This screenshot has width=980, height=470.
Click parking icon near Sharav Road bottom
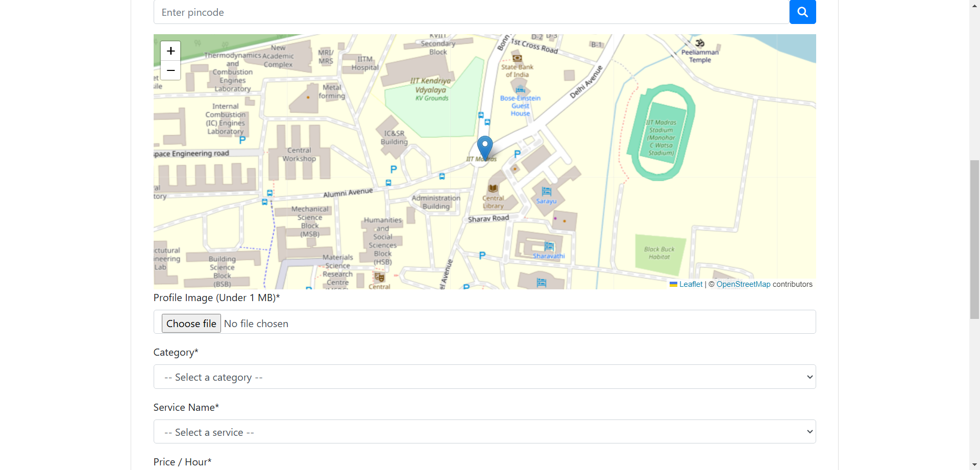(482, 255)
